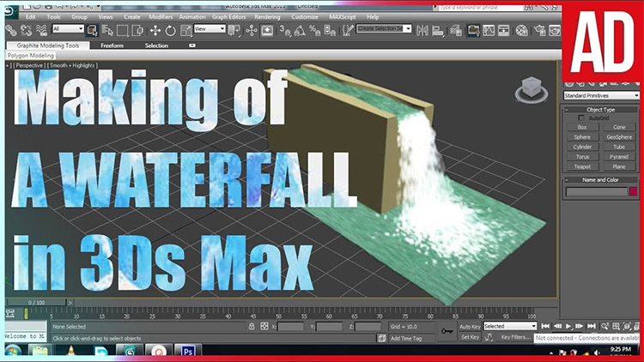The width and height of the screenshot is (644, 362).
Task: Pick the Rectangular Selection Region tool
Action: click(123, 30)
